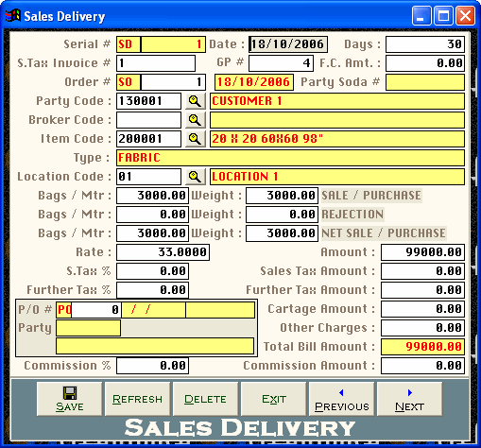The height and width of the screenshot is (448, 481).
Task: Select the Commission % input field
Action: click(x=153, y=366)
